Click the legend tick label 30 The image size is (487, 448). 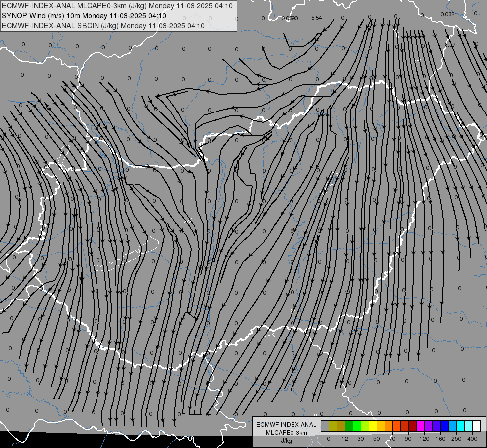[361, 439]
